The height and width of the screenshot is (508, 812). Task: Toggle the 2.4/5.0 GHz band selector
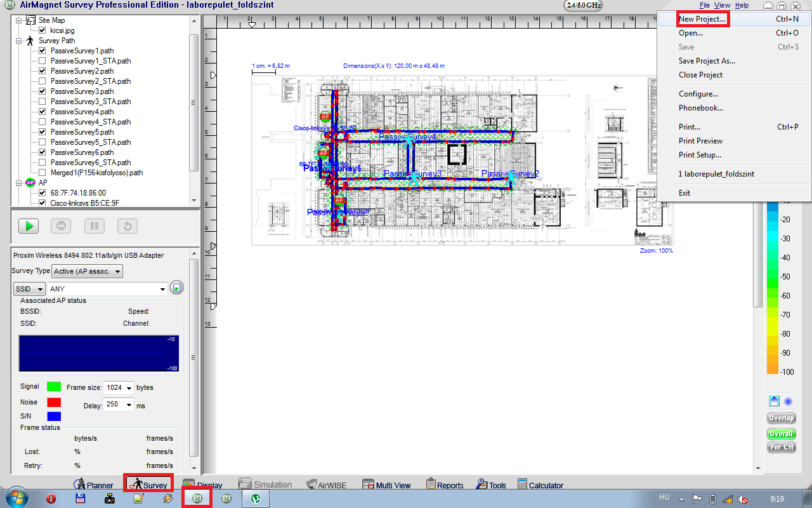(x=583, y=6)
